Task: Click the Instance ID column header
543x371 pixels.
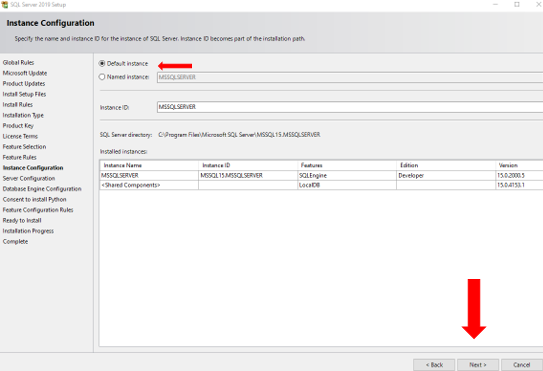Action: (248, 165)
